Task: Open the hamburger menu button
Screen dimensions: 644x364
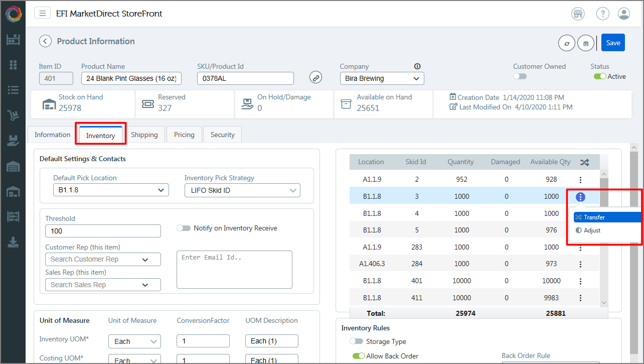Action: [x=43, y=13]
